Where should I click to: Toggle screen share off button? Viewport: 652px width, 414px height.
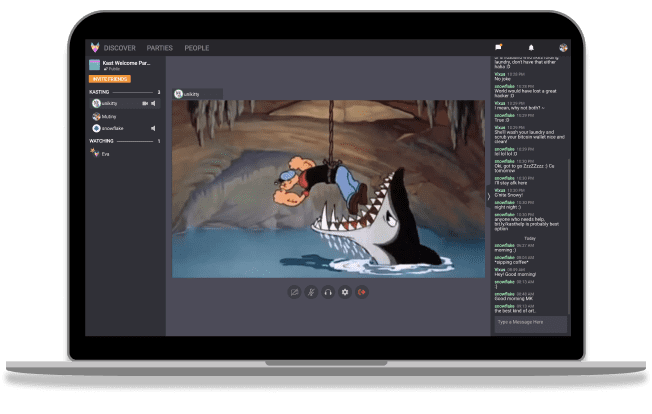click(x=294, y=292)
